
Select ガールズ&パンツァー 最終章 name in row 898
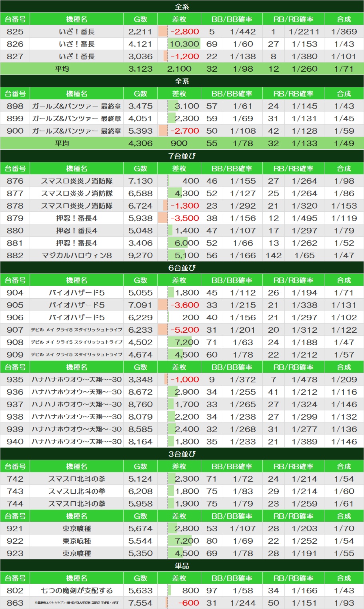coord(77,106)
